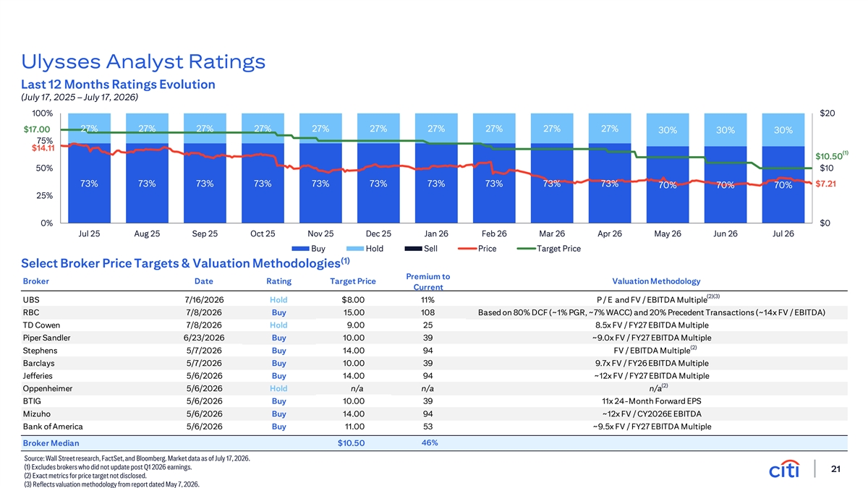The width and height of the screenshot is (868, 488).
Task: Click 'Last 12 Months Ratings Evolution' heading
Action: click(x=119, y=85)
